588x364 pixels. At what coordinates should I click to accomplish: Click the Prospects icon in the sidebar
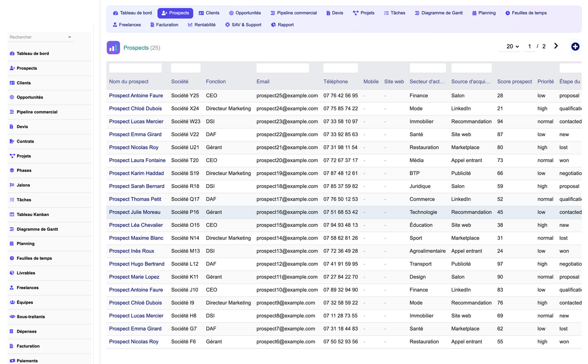(x=12, y=68)
